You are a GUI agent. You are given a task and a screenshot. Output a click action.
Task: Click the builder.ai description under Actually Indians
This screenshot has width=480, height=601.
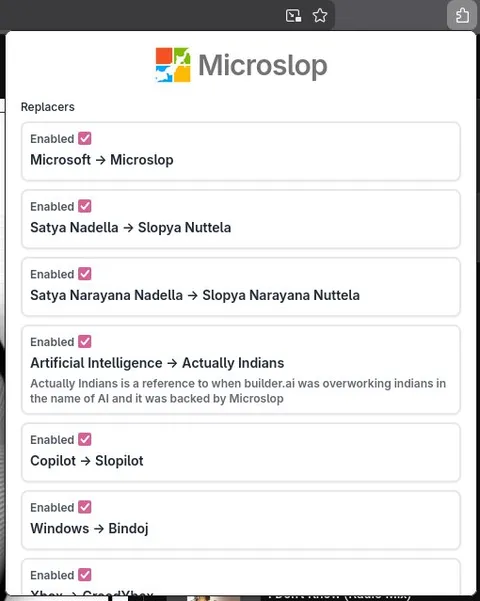[x=238, y=391]
